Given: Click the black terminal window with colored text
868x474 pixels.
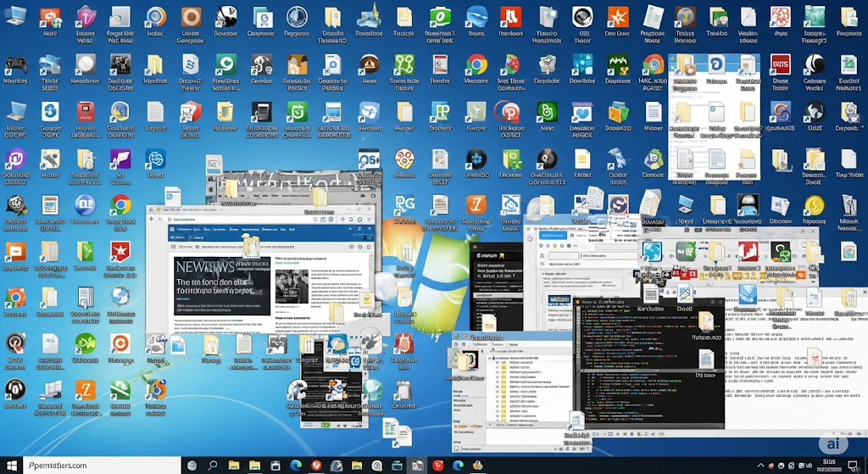Looking at the screenshot, I should click(649, 363).
